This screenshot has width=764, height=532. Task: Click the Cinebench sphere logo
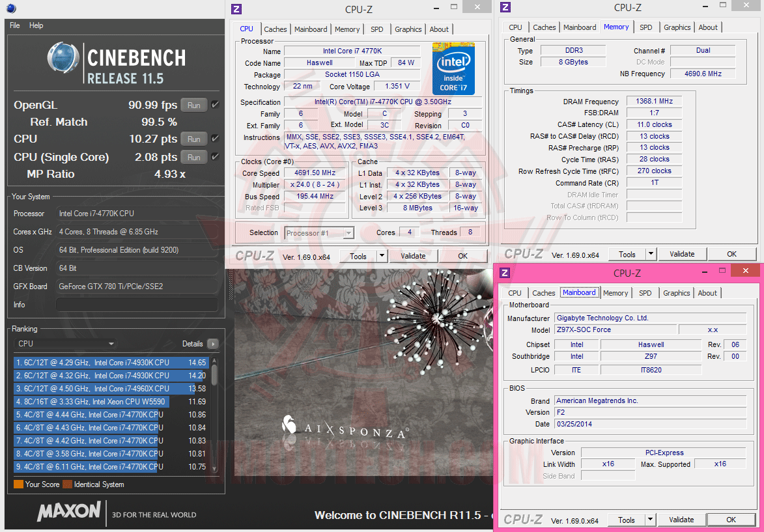coord(63,58)
